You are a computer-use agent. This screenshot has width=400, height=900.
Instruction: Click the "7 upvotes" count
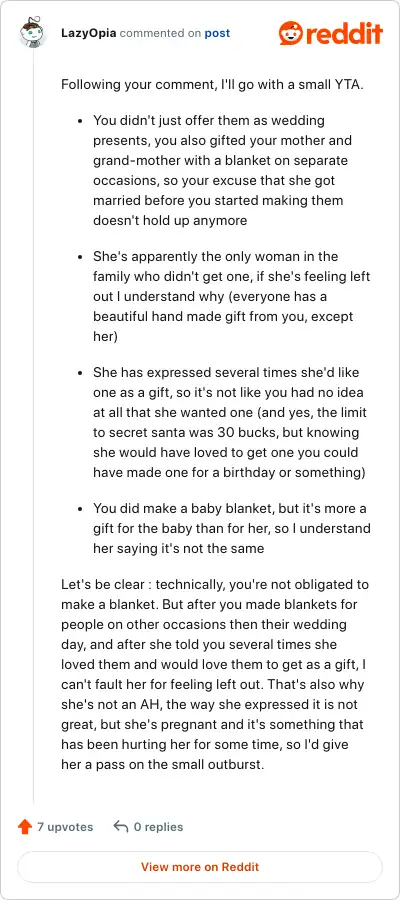65,827
